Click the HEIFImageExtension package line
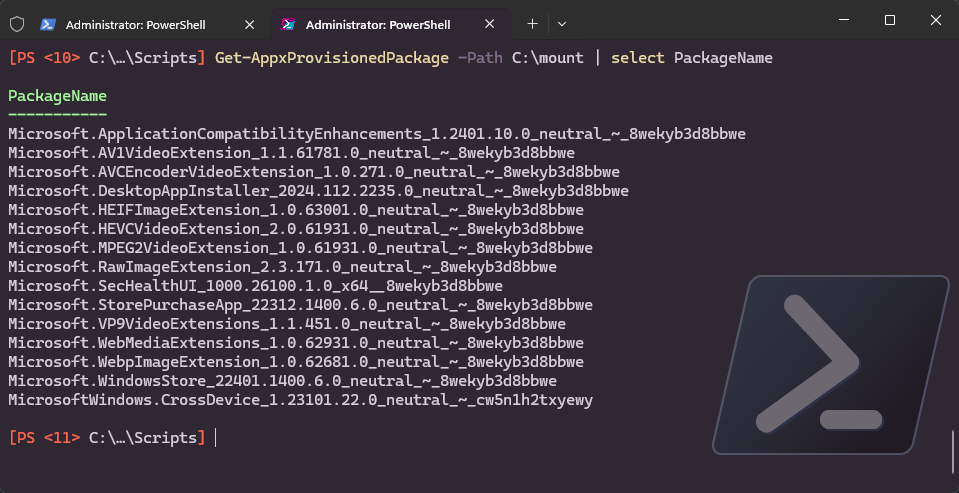 click(296, 210)
